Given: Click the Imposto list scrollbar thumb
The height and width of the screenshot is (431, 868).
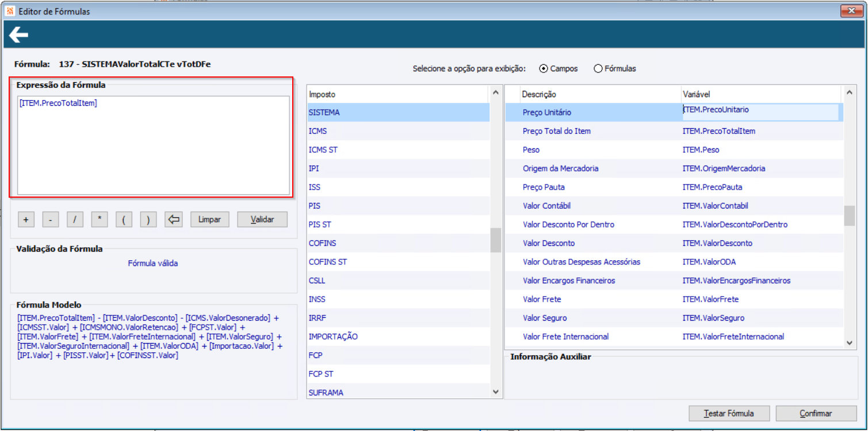Looking at the screenshot, I should (x=495, y=240).
